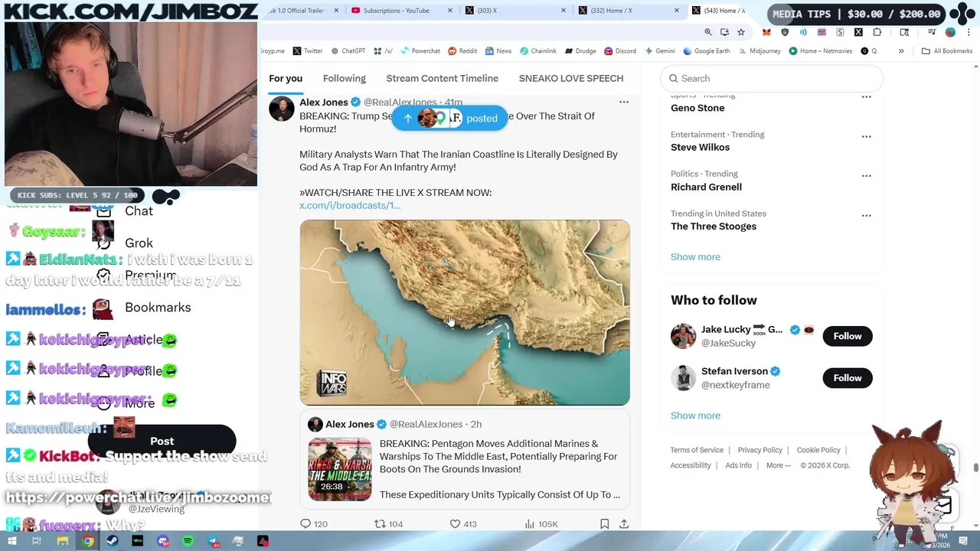Image resolution: width=980 pixels, height=551 pixels.
Task: Close the Subscriptions - YouTube tab
Action: tap(449, 11)
